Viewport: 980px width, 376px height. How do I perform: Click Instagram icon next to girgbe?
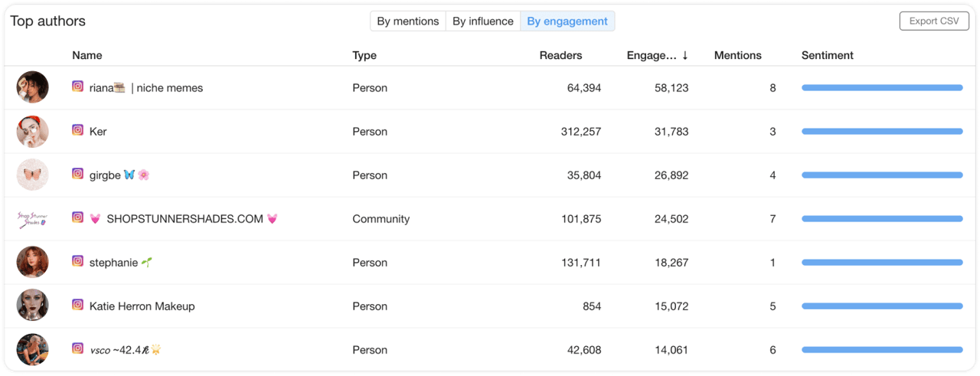click(x=77, y=174)
